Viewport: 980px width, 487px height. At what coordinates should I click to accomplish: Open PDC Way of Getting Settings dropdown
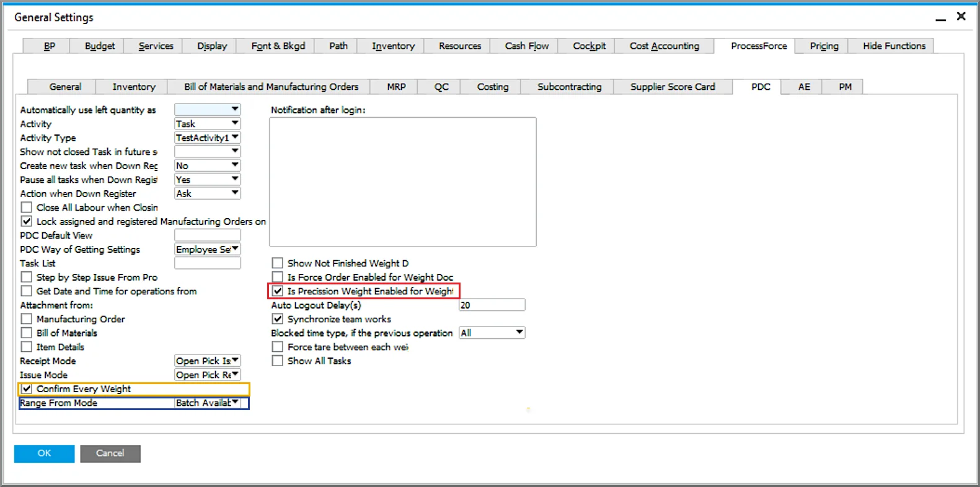coord(208,249)
